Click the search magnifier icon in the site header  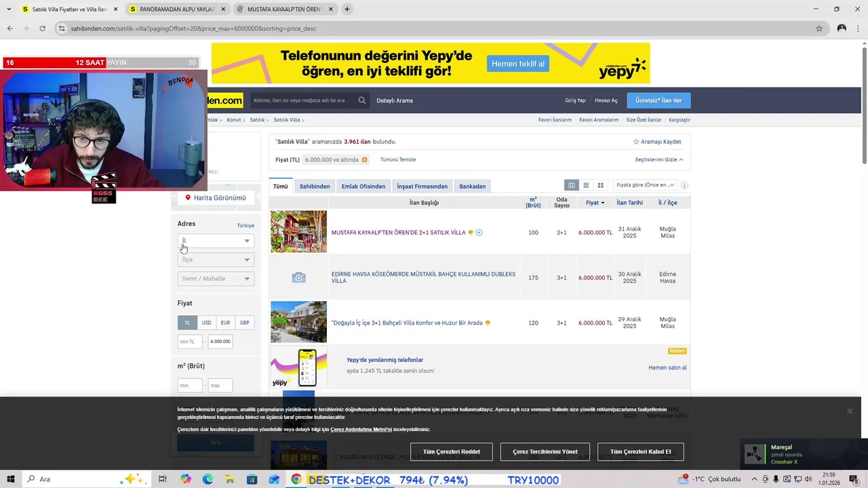click(362, 100)
